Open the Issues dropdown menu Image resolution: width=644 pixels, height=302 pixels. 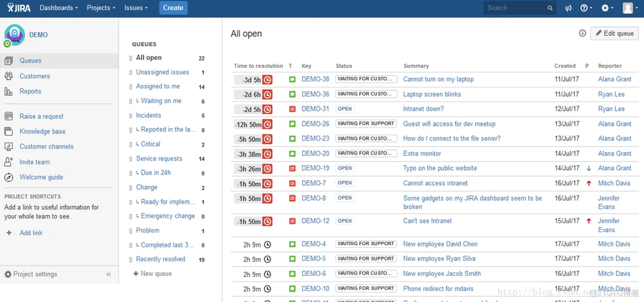click(136, 8)
